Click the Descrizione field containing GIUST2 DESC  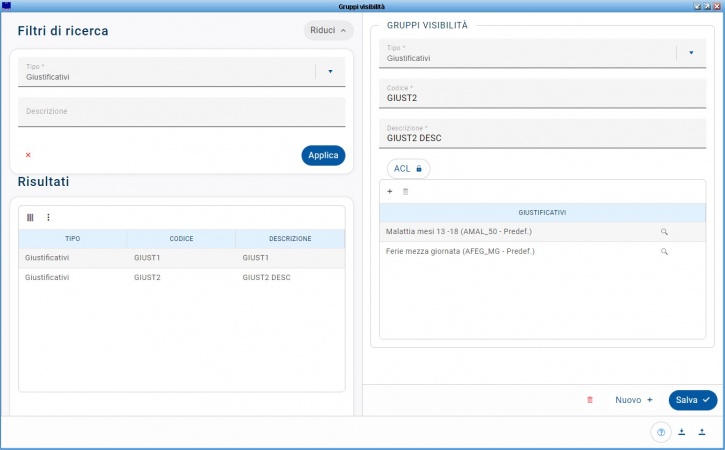point(542,134)
